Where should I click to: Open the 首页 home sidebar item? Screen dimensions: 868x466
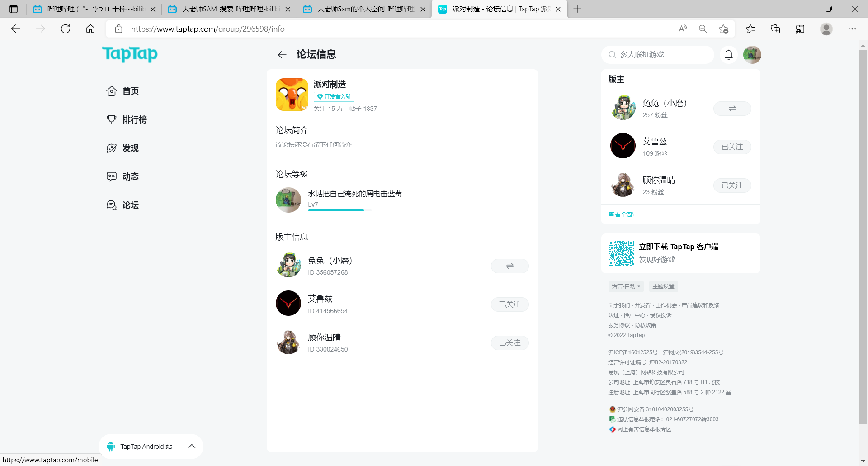coord(123,91)
